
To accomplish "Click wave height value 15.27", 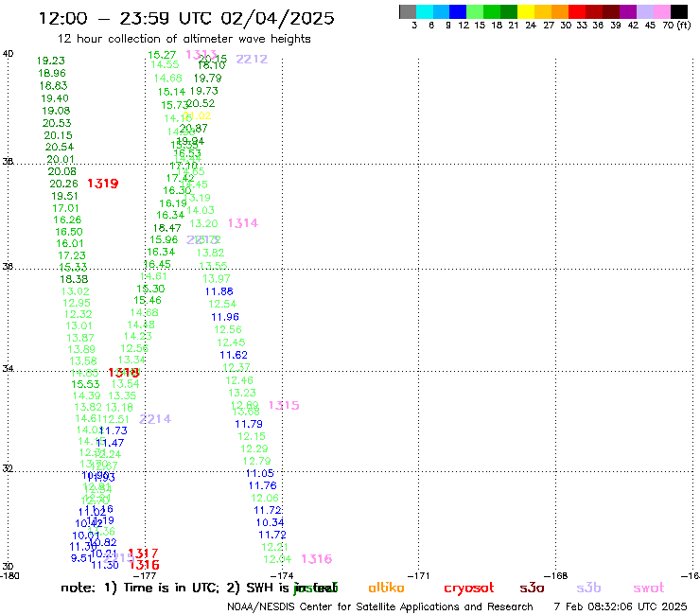I will (162, 55).
